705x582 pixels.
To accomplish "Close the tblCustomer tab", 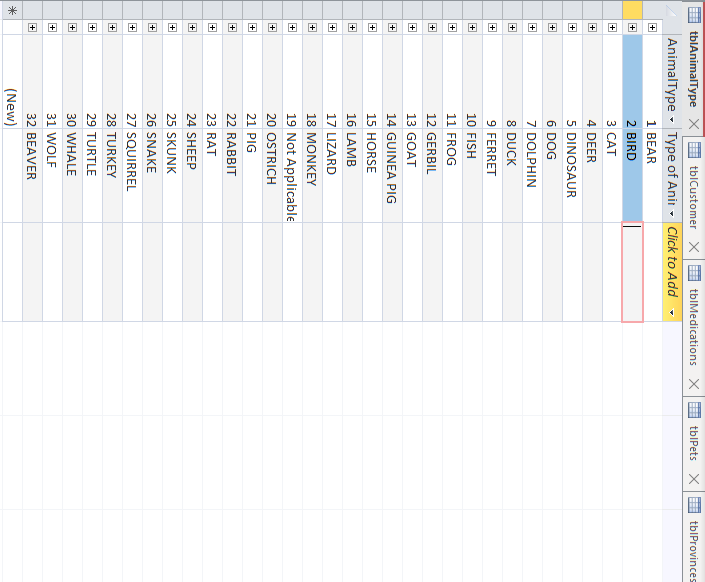I will pyautogui.click(x=694, y=247).
